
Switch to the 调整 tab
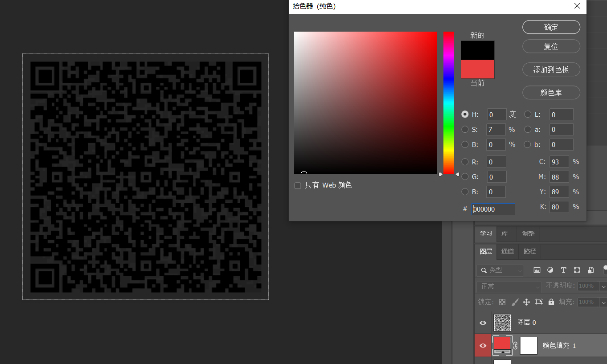pos(528,234)
